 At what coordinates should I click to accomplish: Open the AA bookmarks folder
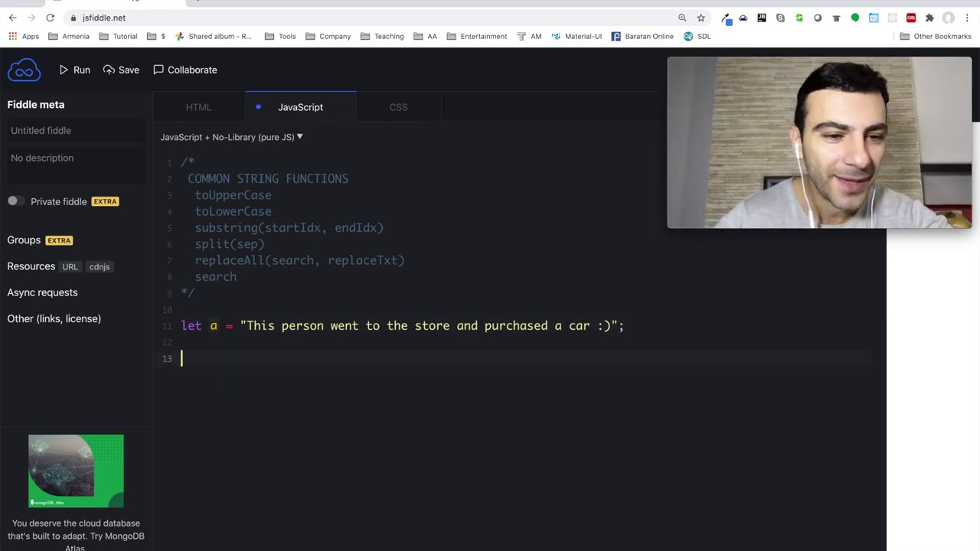425,36
